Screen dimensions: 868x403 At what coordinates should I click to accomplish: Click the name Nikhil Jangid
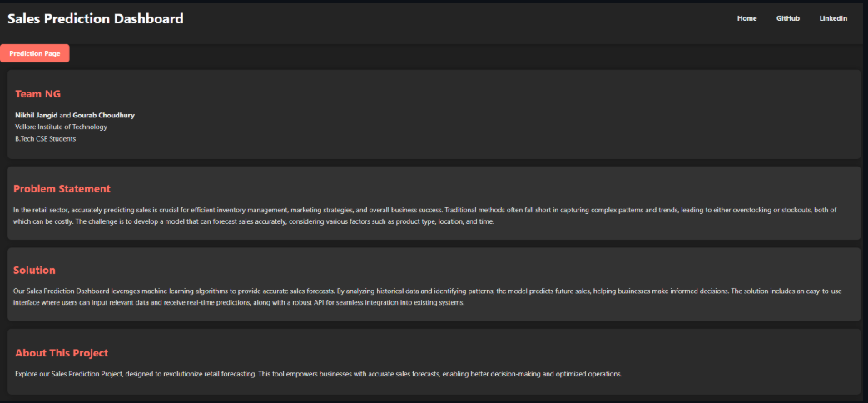36,115
